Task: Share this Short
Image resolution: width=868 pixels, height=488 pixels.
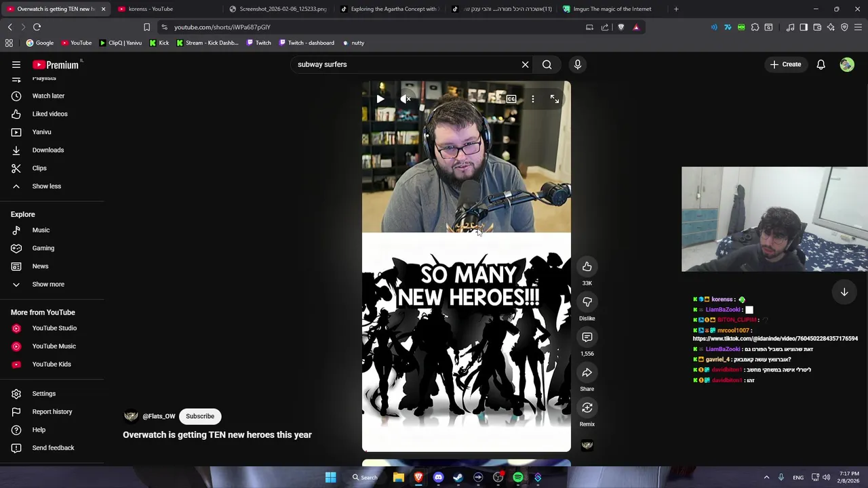Action: (587, 372)
